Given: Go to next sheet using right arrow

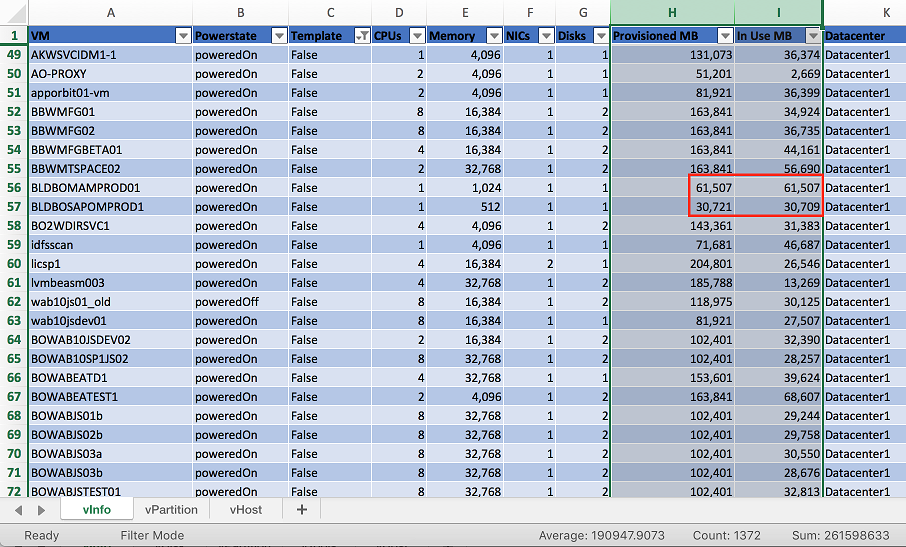Looking at the screenshot, I should pyautogui.click(x=41, y=510).
